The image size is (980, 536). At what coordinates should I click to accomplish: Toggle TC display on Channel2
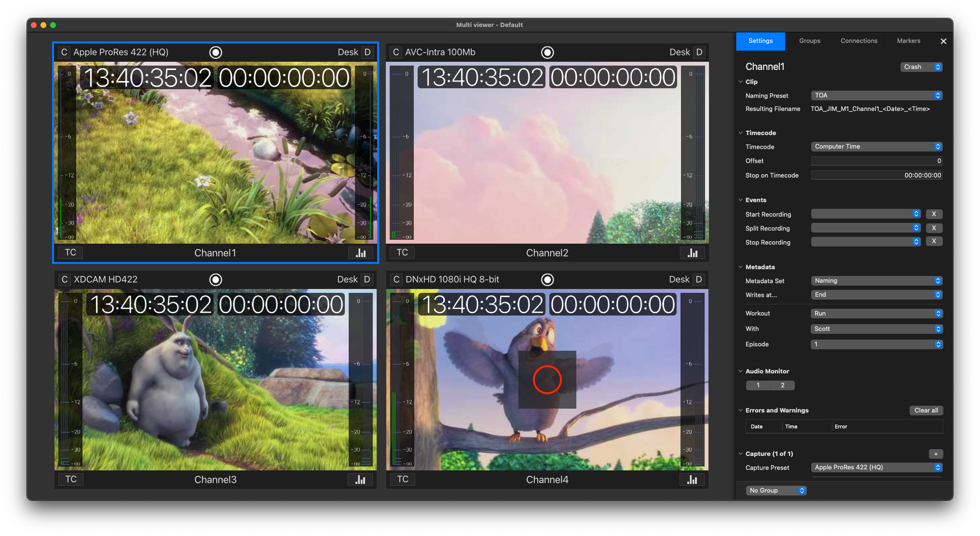click(402, 252)
